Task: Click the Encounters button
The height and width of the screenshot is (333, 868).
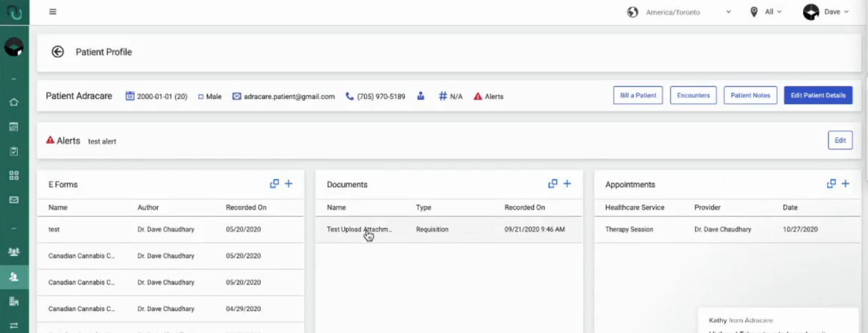Action: click(x=693, y=96)
